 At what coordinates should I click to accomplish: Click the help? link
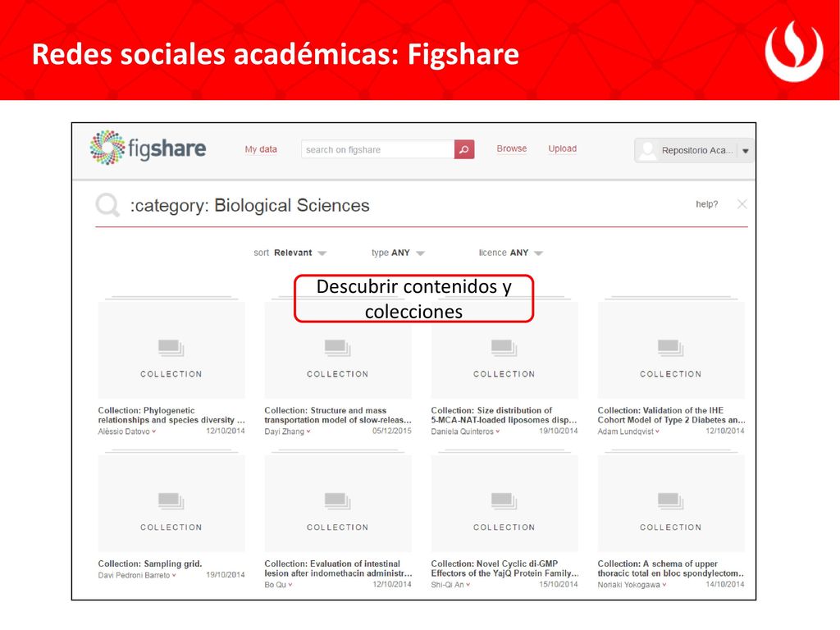click(x=706, y=204)
